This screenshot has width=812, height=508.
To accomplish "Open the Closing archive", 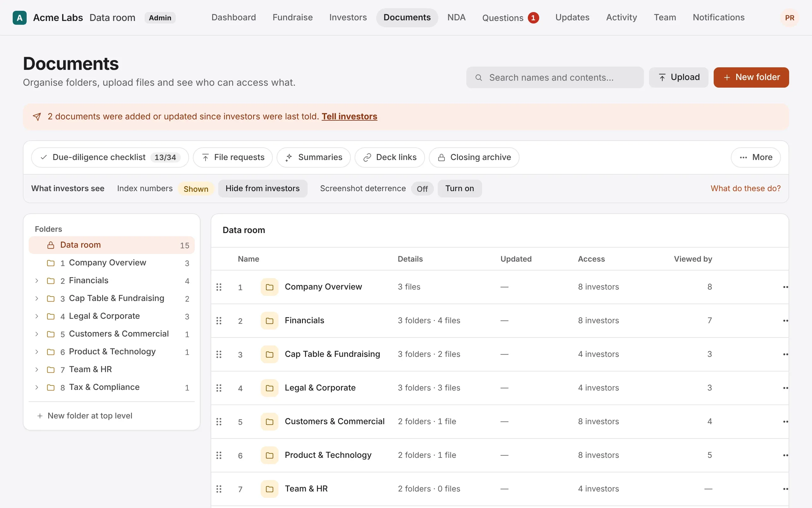I will (x=474, y=157).
